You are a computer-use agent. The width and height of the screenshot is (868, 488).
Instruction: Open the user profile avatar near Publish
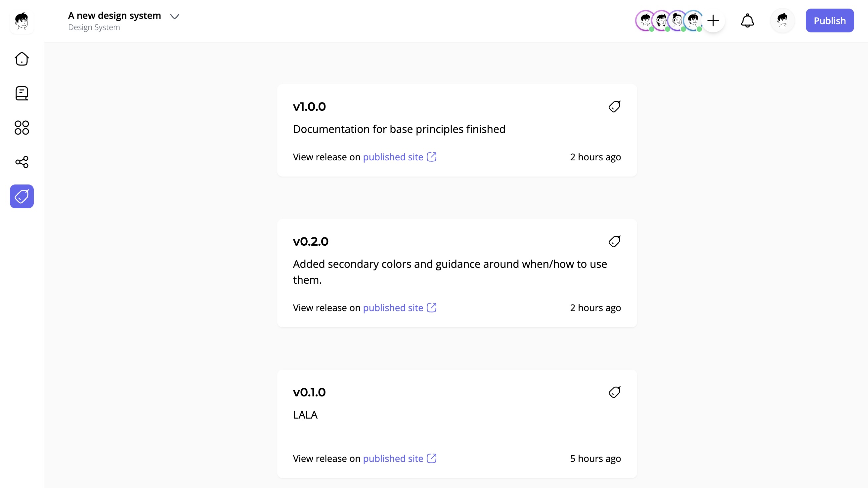click(x=782, y=20)
